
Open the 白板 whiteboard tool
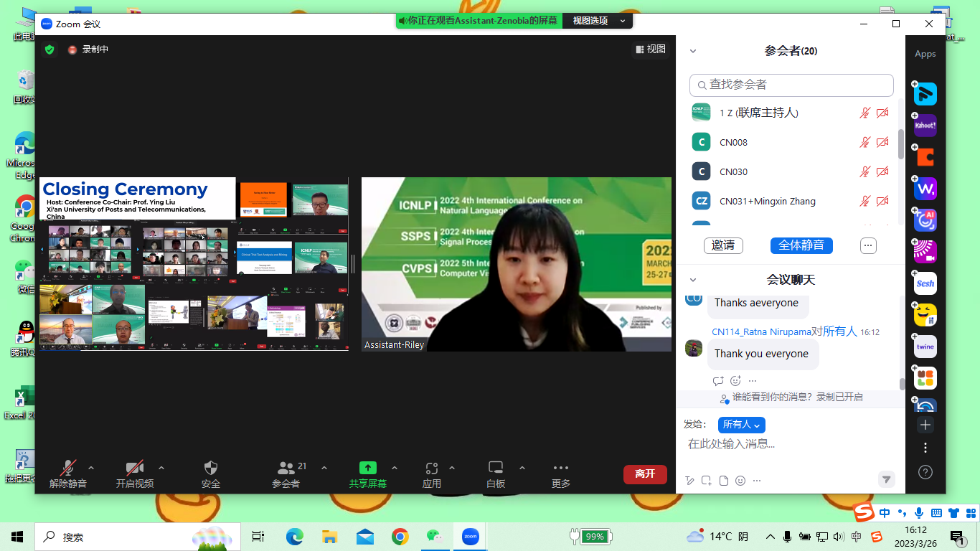[x=496, y=475]
